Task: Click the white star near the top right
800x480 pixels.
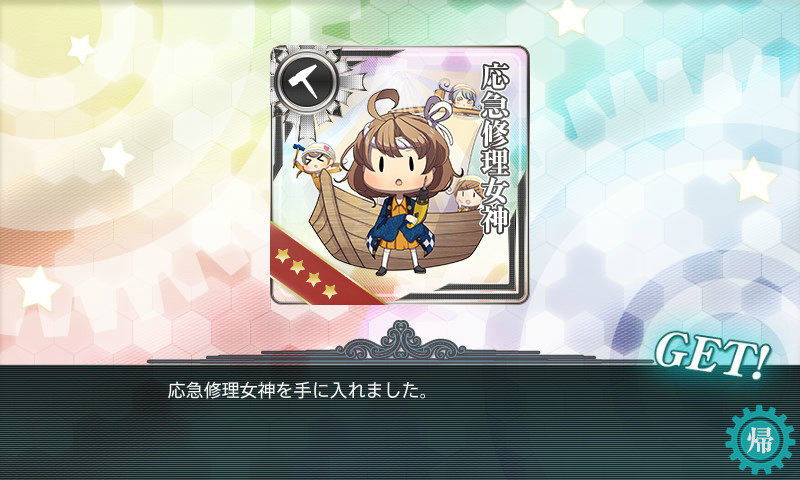Action: [569, 17]
